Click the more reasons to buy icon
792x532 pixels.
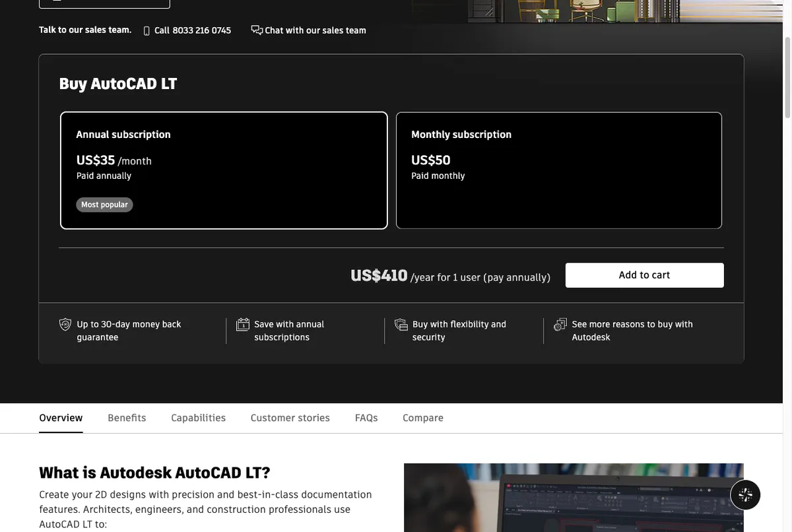(560, 325)
